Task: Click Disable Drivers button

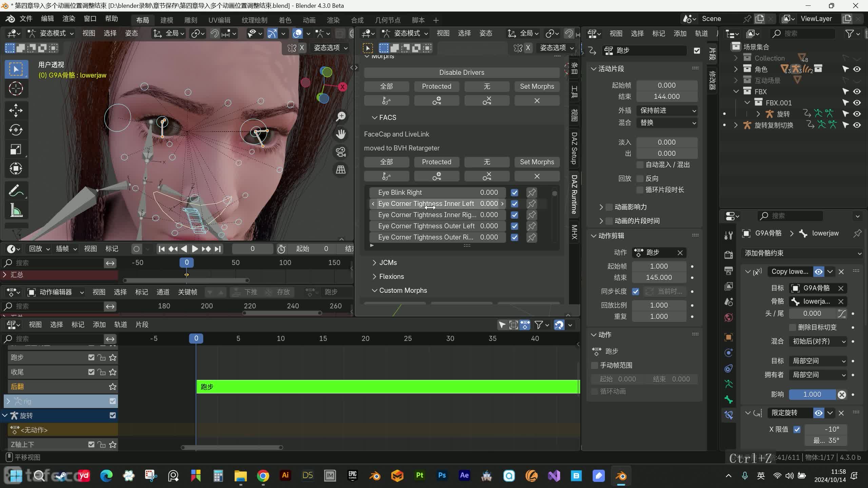Action: pos(461,73)
